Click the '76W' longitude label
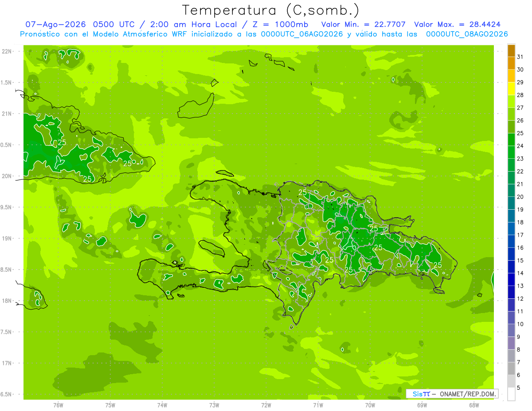The image size is (532, 411). point(58,405)
